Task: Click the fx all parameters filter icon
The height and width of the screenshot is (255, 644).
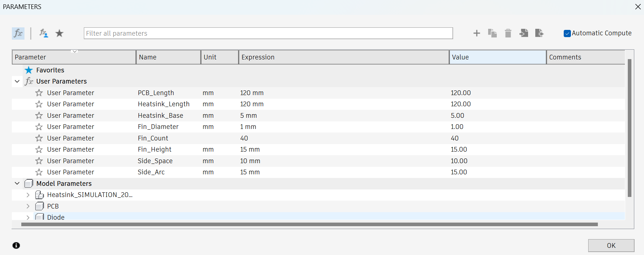Action: coord(18,33)
